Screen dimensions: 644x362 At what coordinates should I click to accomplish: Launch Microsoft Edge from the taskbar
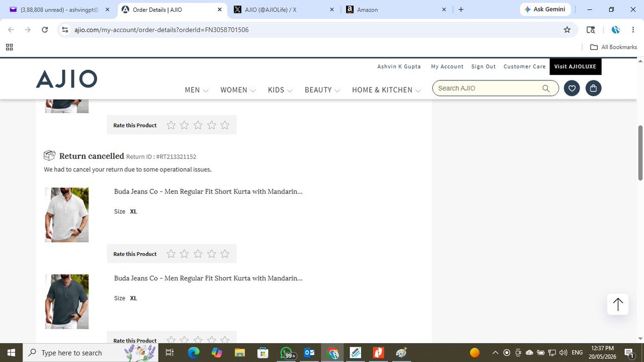coord(193,353)
